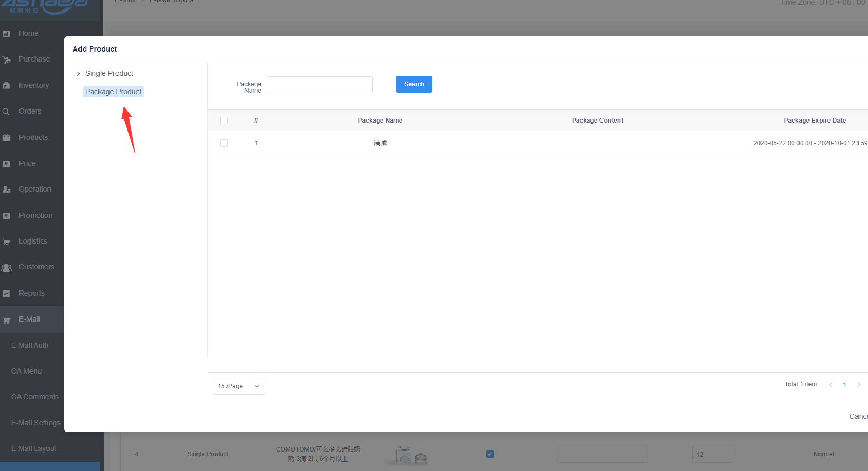Click the Reports chart icon
The width and height of the screenshot is (868, 471).
tap(6, 294)
